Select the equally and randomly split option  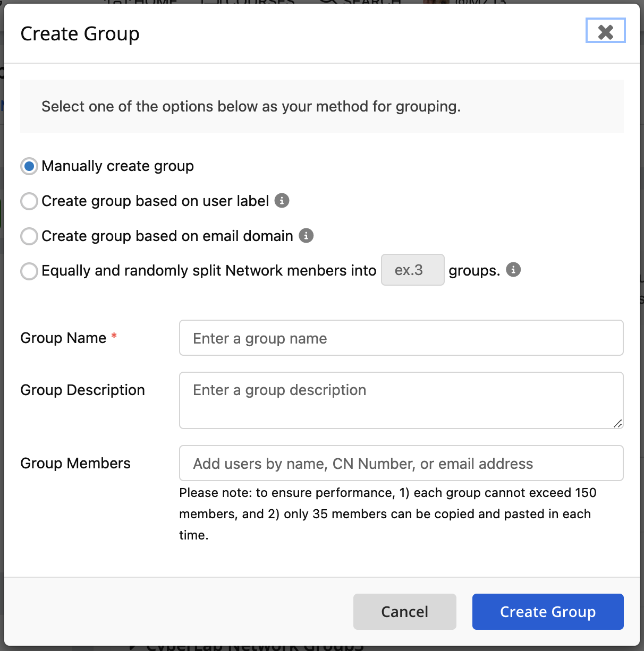point(29,271)
